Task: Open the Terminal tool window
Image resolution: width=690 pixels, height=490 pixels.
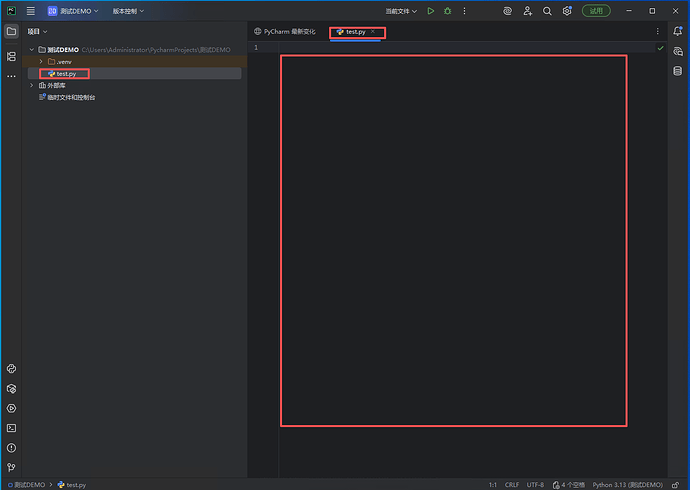Action: pos(11,427)
